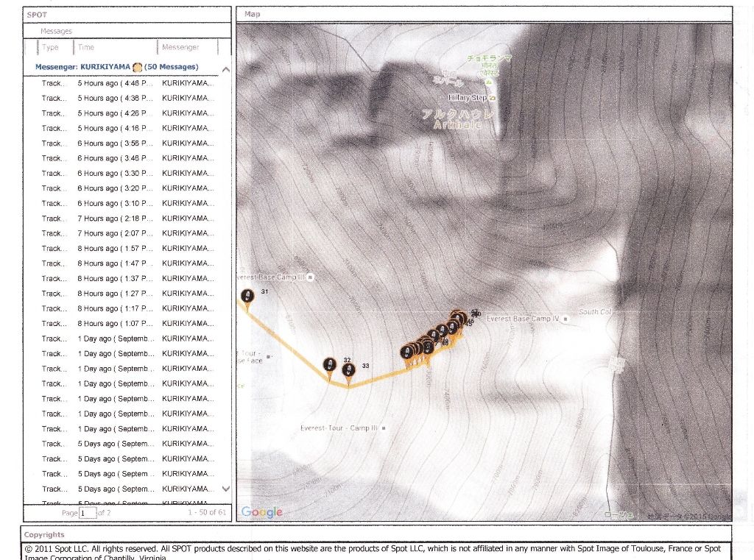Click the South Col map label

(595, 312)
